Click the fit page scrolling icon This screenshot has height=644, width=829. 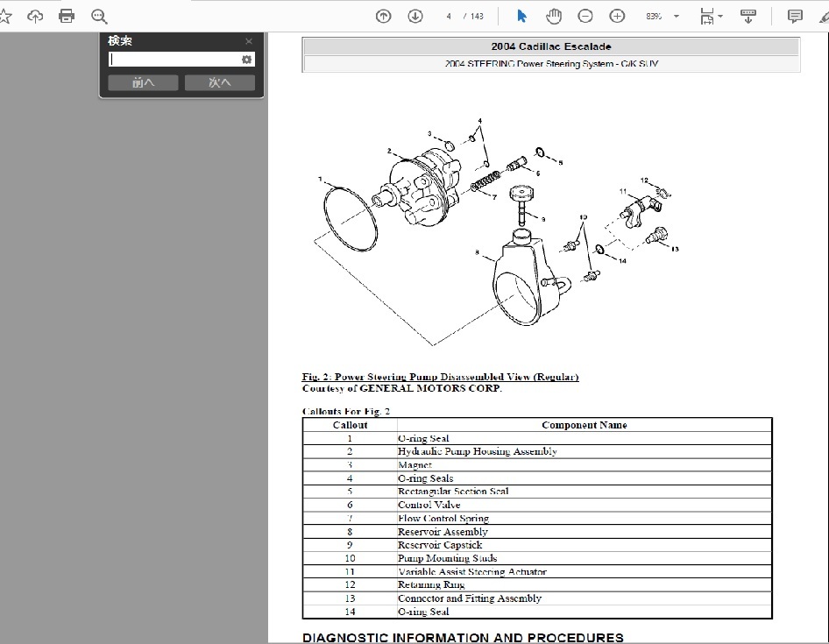706,17
